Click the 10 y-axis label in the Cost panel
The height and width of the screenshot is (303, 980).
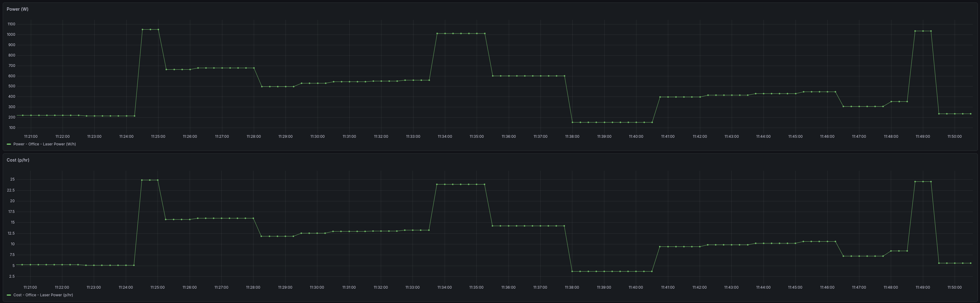tap(13, 244)
